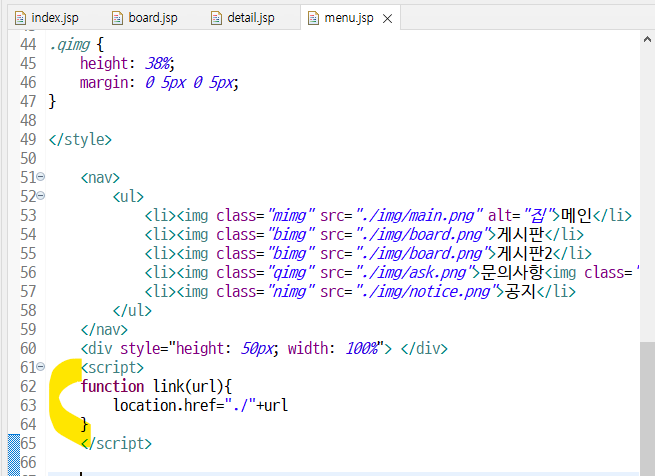Image resolution: width=655 pixels, height=476 pixels.
Task: Close the menu.jsp tab
Action: click(387, 19)
